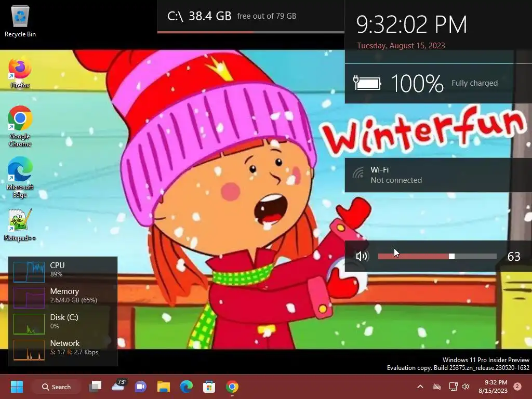The height and width of the screenshot is (399, 532).
Task: Open the Recycle Bin desktop icon
Action: pos(20,22)
